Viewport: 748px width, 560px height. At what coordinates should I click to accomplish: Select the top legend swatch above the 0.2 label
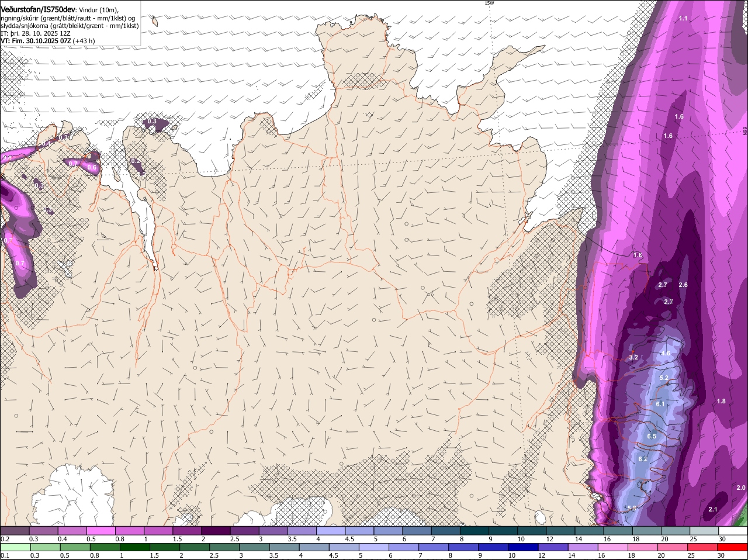click(15, 530)
